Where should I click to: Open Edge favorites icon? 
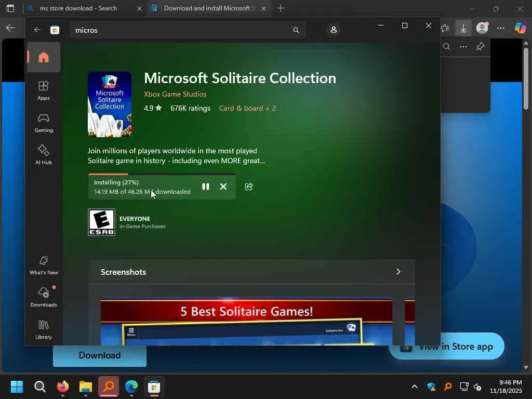coord(445,28)
